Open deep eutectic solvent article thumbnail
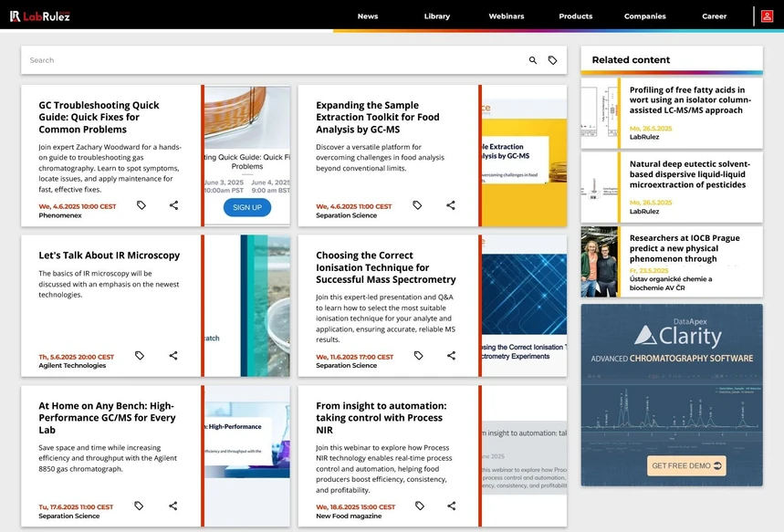 [x=599, y=187]
